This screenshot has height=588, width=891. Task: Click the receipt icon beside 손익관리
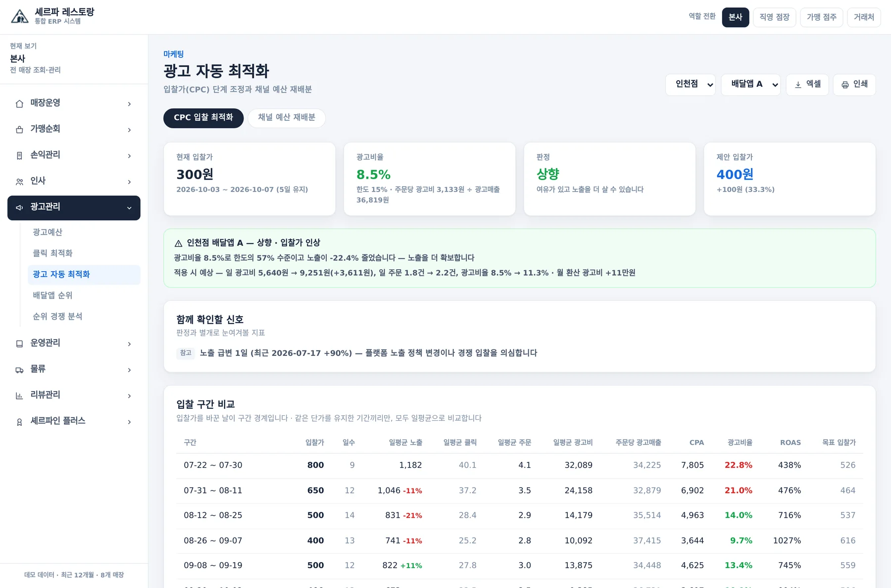(x=19, y=156)
